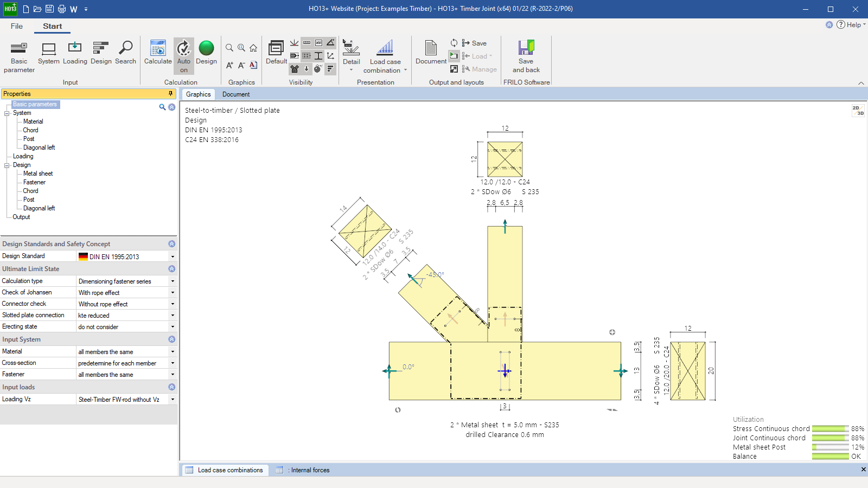Open the Calculation type dropdown
This screenshot has height=488, width=868.
173,281
